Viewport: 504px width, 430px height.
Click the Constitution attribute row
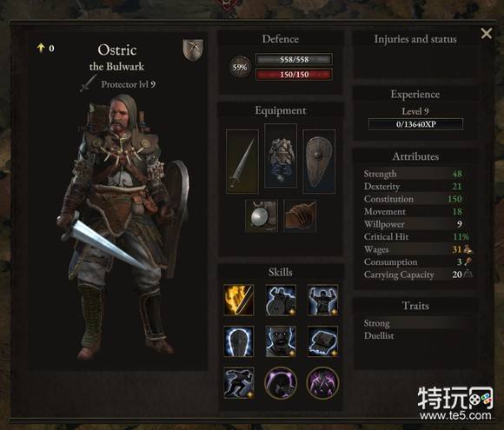pyautogui.click(x=415, y=199)
